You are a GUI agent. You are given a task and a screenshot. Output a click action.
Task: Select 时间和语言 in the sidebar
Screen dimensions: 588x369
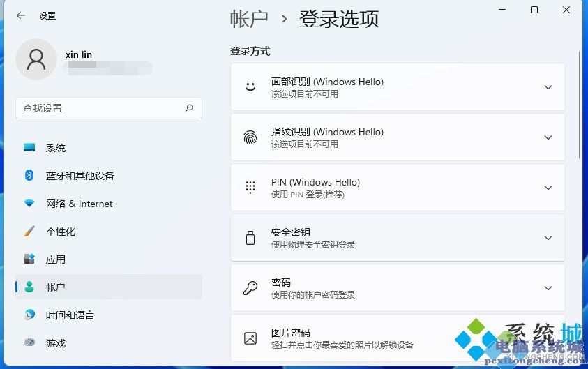(109, 315)
